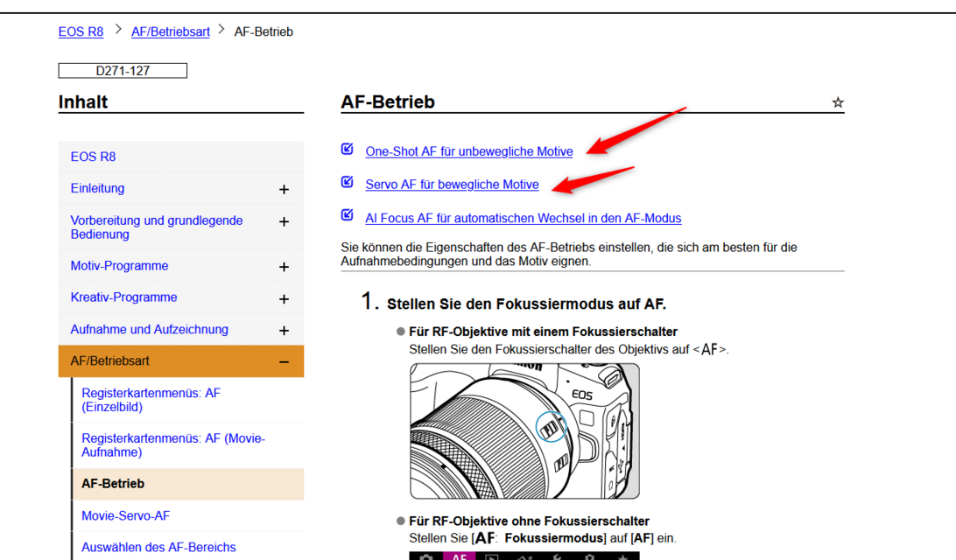Expand Aufnahme und Aufzeichnung plus icon
956x560 pixels.
[284, 331]
